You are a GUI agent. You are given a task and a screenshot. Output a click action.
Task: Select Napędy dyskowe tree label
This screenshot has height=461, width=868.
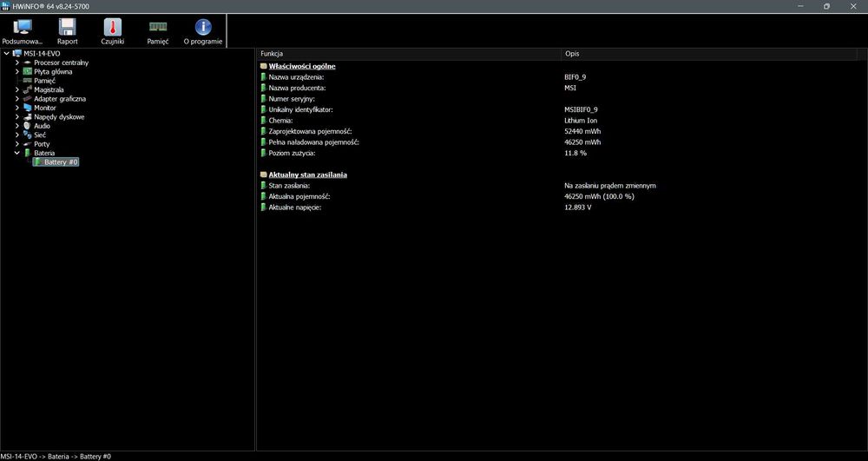pos(59,117)
